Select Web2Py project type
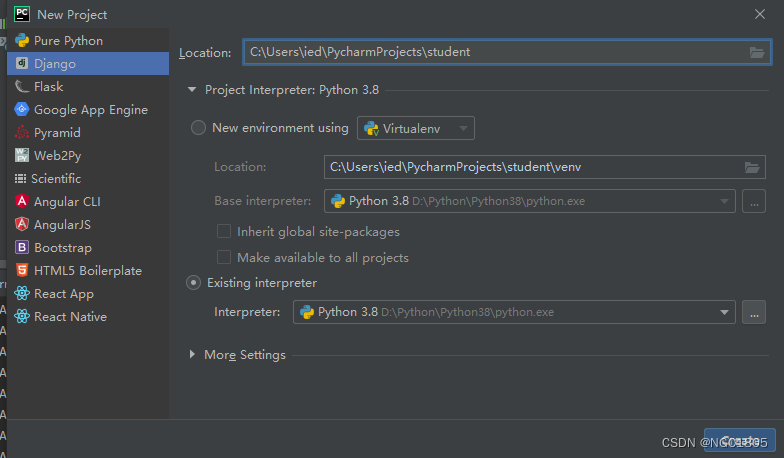This screenshot has width=784, height=458. [x=88, y=156]
